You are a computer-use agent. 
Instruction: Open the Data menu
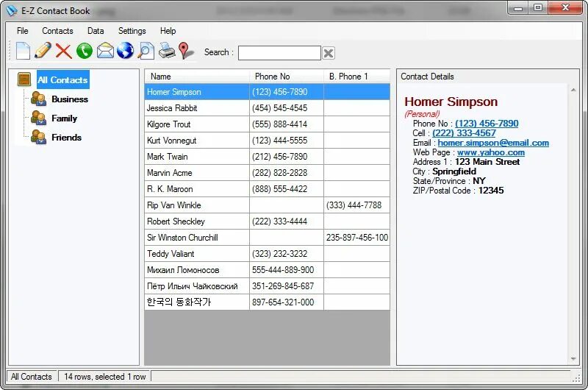coord(96,31)
